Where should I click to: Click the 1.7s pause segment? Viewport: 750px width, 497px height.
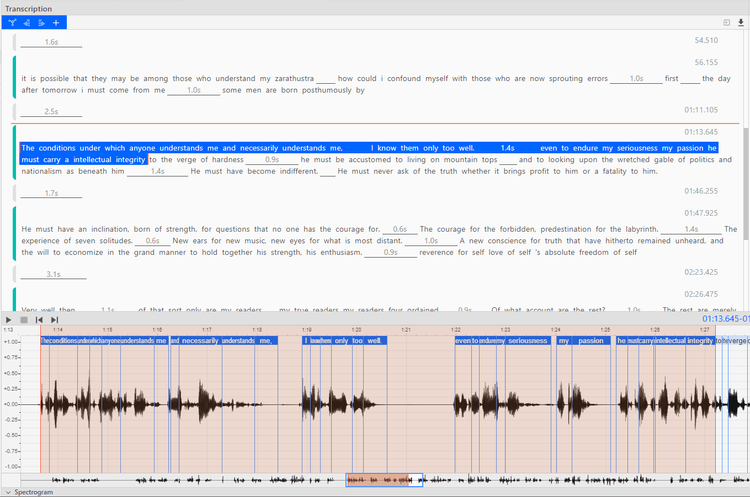tap(51, 193)
